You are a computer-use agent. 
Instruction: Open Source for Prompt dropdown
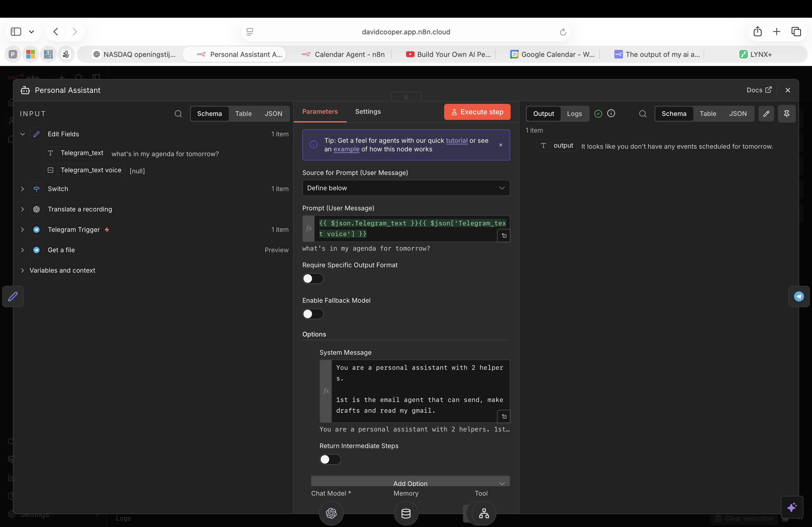[406, 188]
